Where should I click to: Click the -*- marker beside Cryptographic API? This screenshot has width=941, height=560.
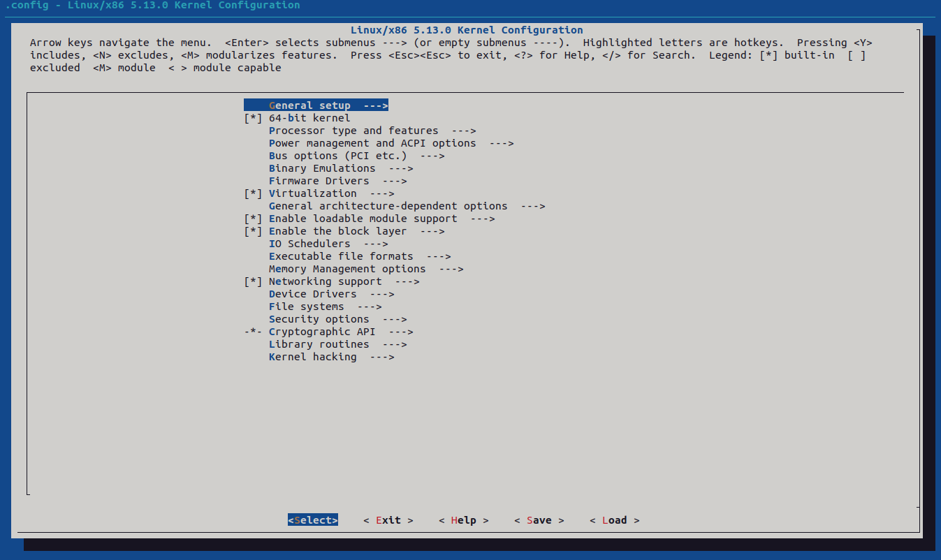pos(253,332)
